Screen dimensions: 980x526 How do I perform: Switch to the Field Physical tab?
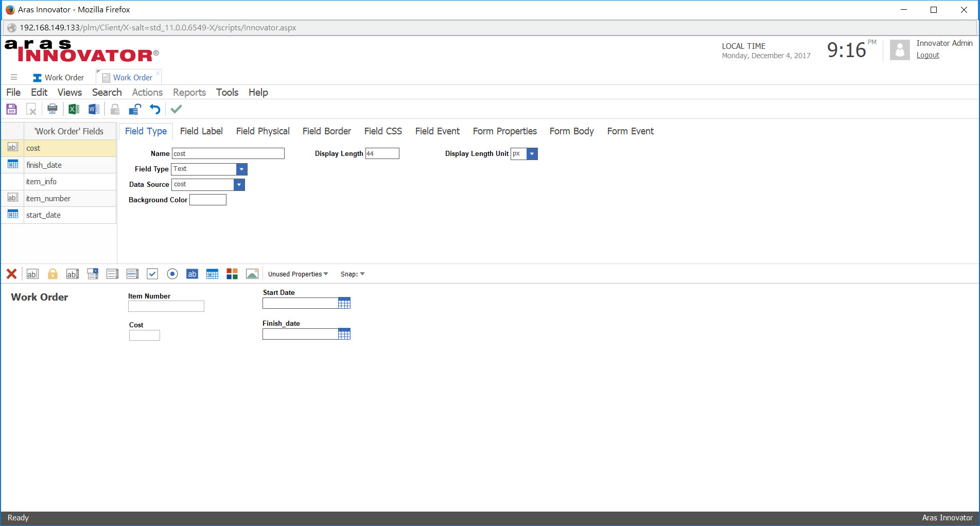pyautogui.click(x=263, y=131)
